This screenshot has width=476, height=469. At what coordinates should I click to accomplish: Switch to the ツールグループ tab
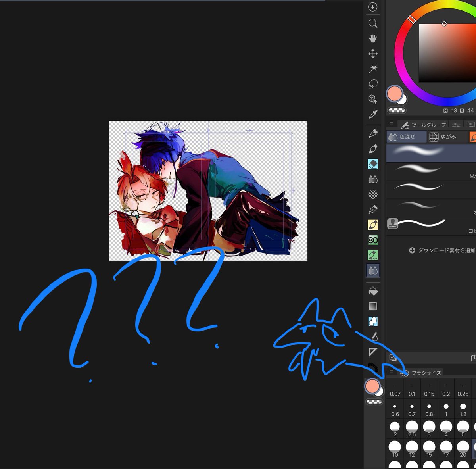coord(423,125)
